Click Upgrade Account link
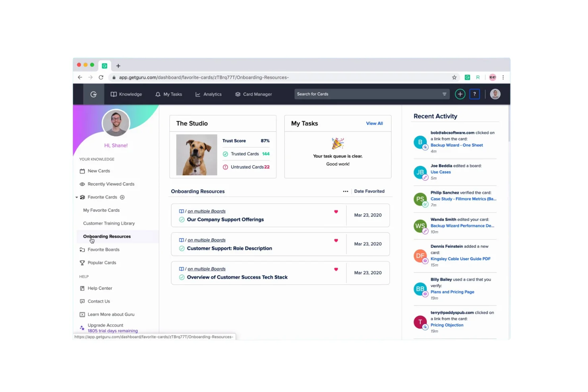This screenshot has height=392, width=588. point(105,325)
